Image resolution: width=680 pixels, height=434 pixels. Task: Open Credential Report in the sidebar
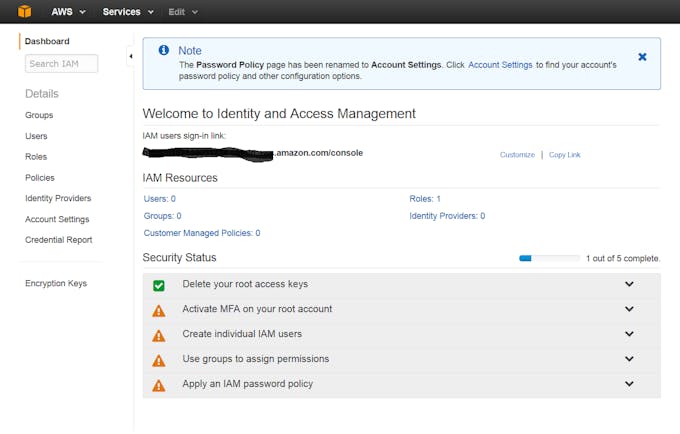(x=59, y=240)
